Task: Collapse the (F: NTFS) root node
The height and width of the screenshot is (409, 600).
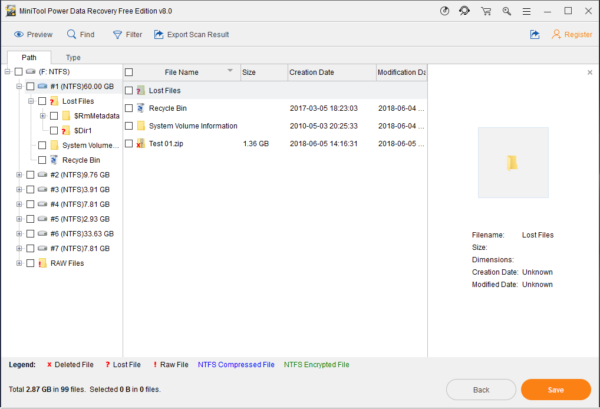Action: click(7, 72)
